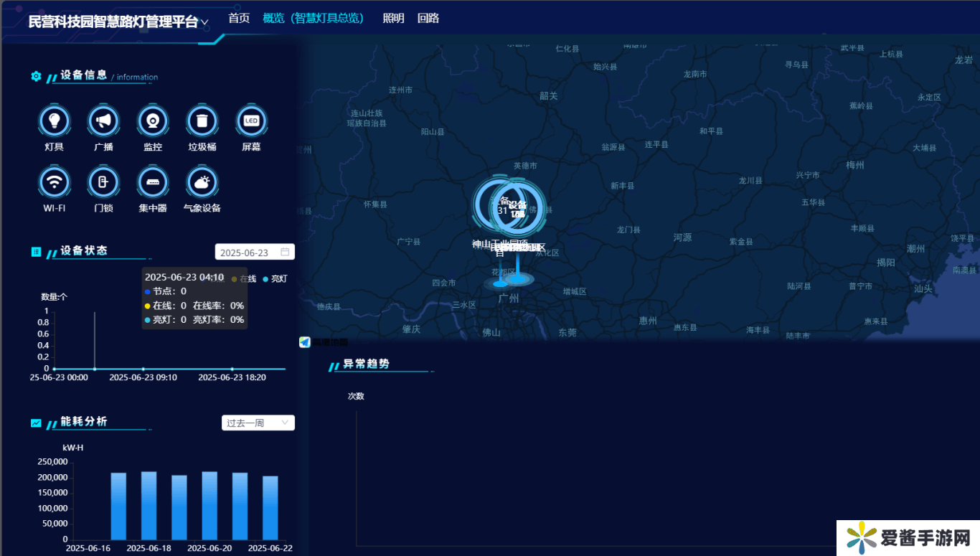
Task: Click the 2025-06-23 date input field
Action: pos(245,253)
